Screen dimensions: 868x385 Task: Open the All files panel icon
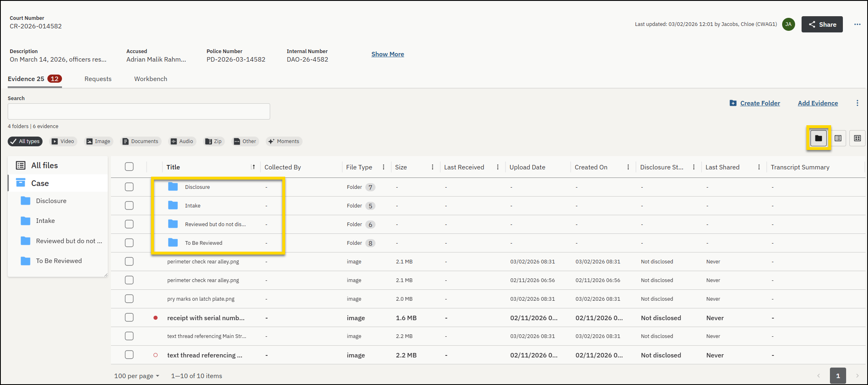(21, 165)
